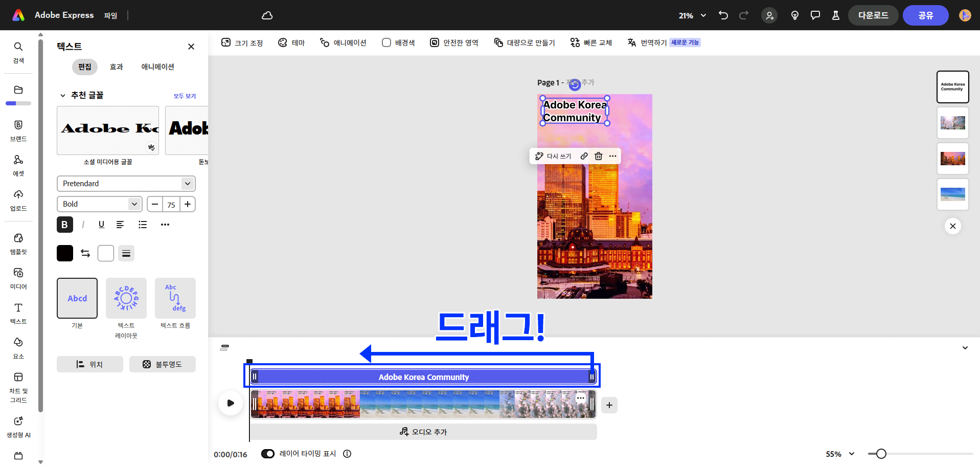980x466 pixels.
Task: Open the video clip options ellipsis
Action: [x=581, y=397]
